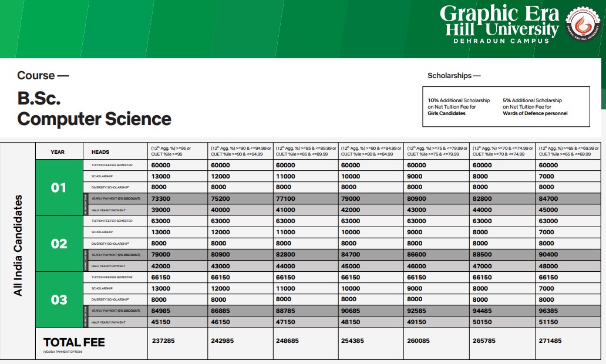
Task: Click the year 03 yearly payment 88785
Action: [285, 311]
